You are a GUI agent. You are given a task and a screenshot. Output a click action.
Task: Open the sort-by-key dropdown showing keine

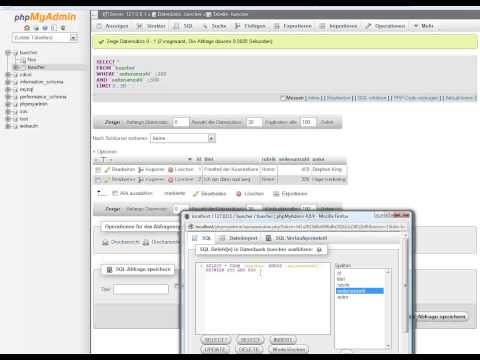point(183,138)
